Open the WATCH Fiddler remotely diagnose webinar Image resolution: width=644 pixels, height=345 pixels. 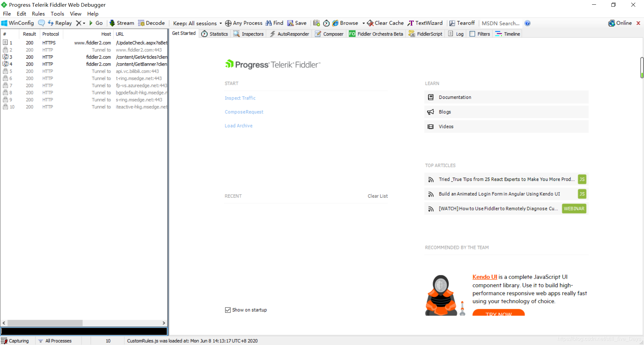point(506,208)
